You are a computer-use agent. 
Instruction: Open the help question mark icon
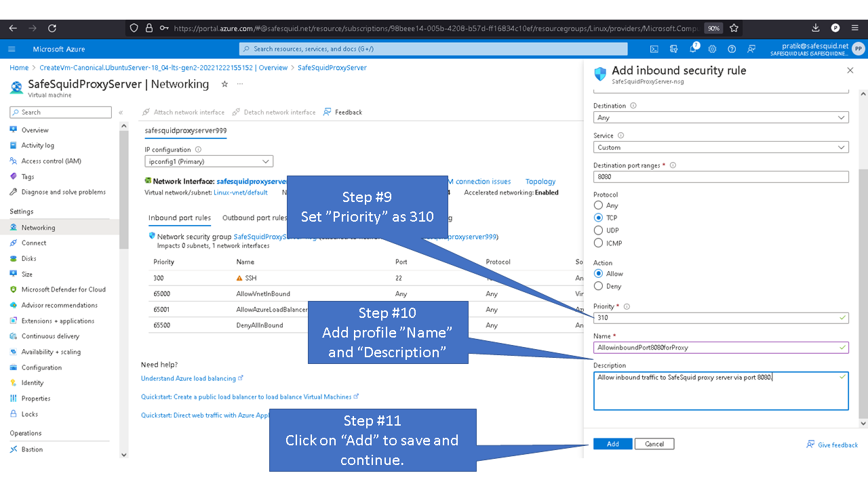pyautogui.click(x=732, y=49)
